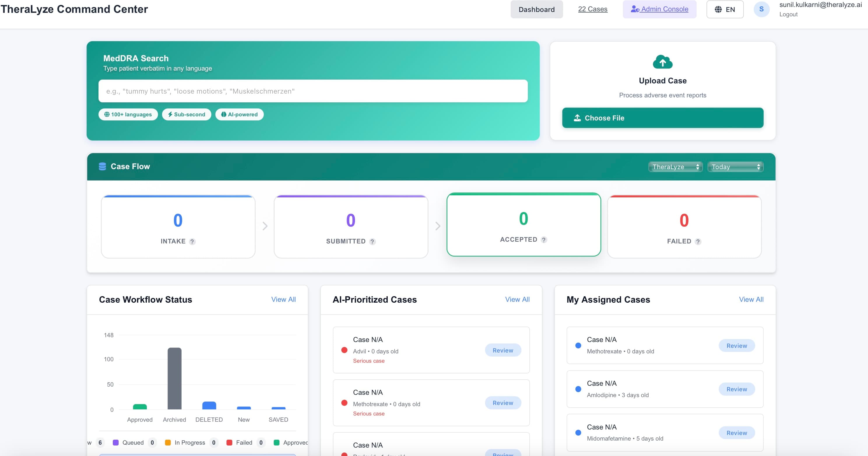The height and width of the screenshot is (456, 868).
Task: Click the 100+ languages badge
Action: tap(128, 114)
